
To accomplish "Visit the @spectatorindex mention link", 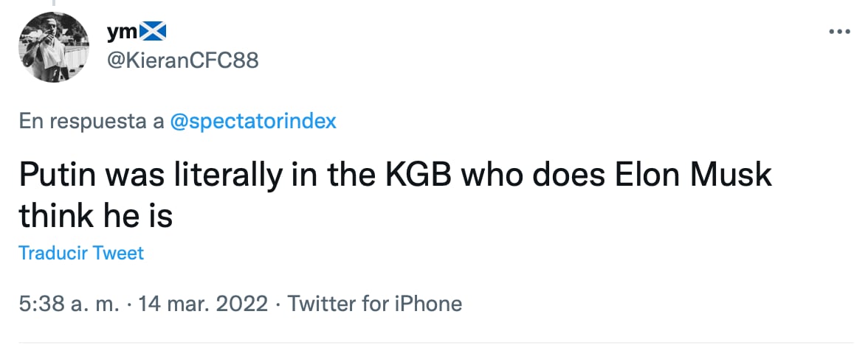I will (x=253, y=122).
